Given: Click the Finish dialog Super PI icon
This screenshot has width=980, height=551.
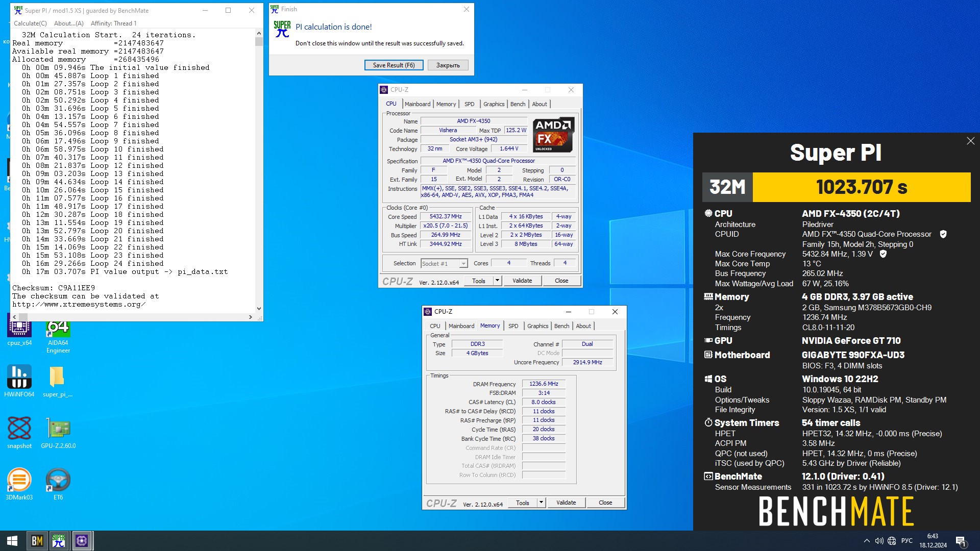Looking at the screenshot, I should pos(282,29).
